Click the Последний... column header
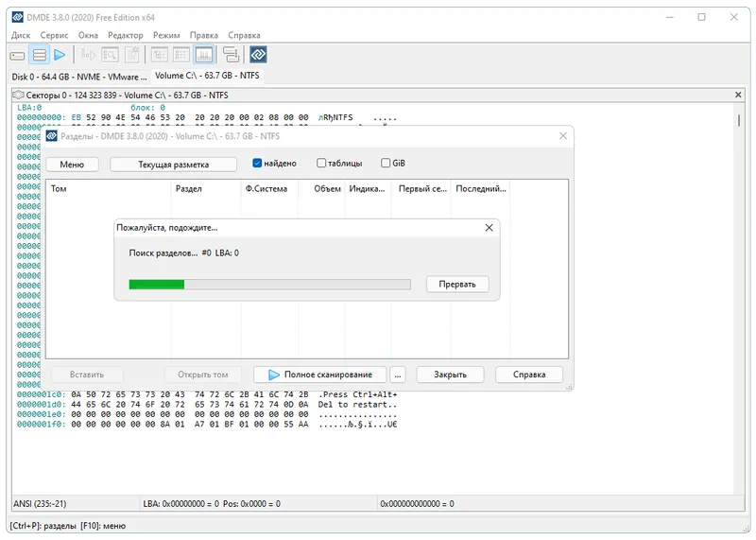Screen dimensions: 756x540 pos(480,189)
